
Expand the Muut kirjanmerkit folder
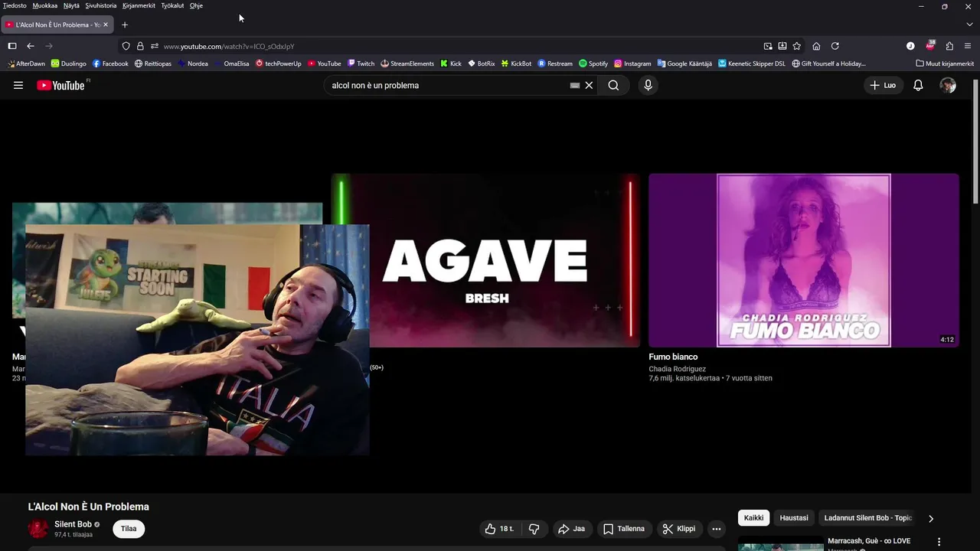click(x=945, y=64)
